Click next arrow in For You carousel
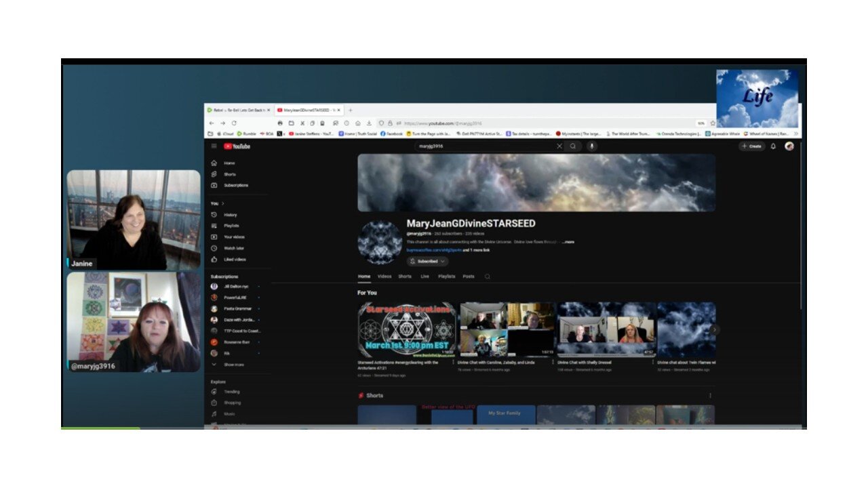The image size is (868, 488). [x=714, y=329]
